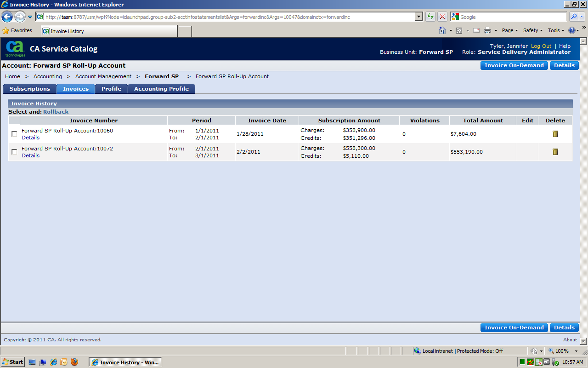The height and width of the screenshot is (368, 588).
Task: Click the bottom Invoice On-Demand button
Action: (x=514, y=328)
